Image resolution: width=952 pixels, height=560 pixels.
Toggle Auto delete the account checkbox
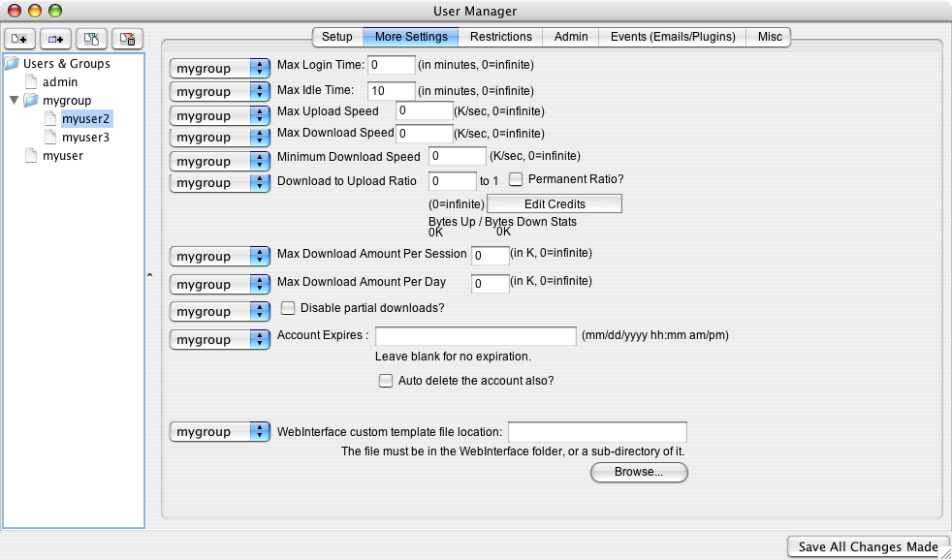tap(385, 381)
